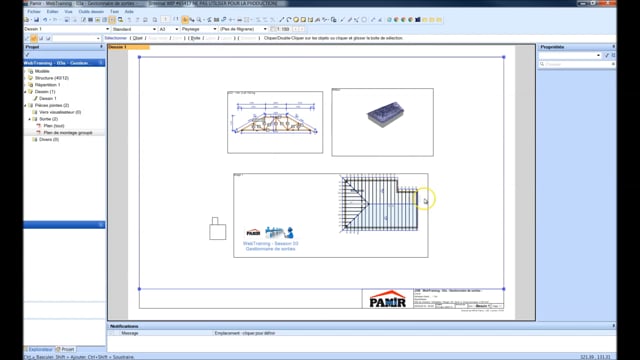The width and height of the screenshot is (640, 360).
Task: Collapse the Sortie (2) tree node
Action: tap(30, 119)
